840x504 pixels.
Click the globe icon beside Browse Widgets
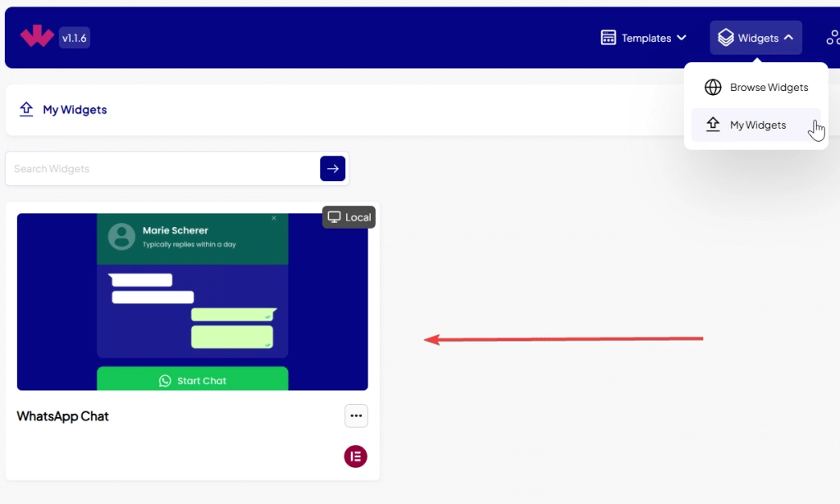[713, 87]
